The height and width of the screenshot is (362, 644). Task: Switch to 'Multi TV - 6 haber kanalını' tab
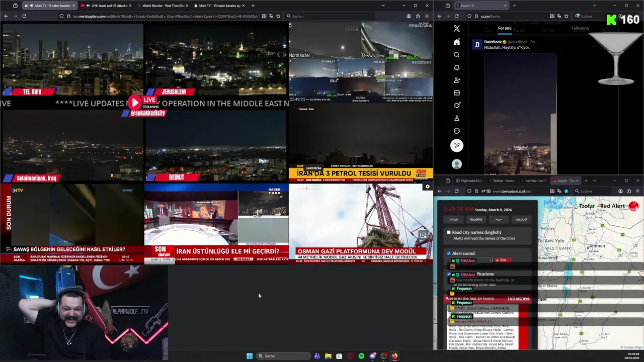[49, 6]
